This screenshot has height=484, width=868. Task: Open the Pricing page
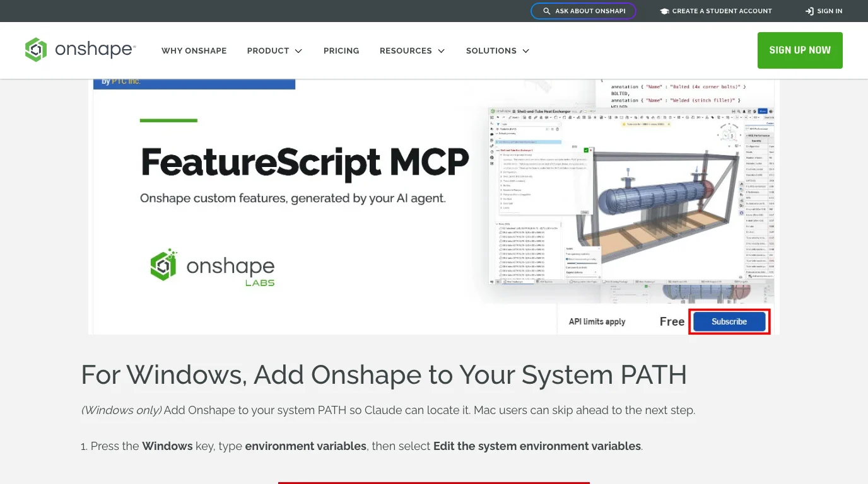pos(341,50)
